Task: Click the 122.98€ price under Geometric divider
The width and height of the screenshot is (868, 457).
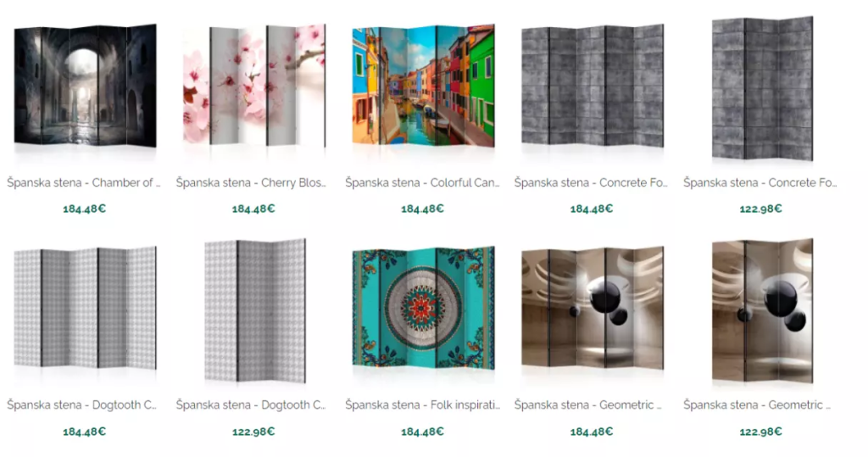Action: click(760, 432)
